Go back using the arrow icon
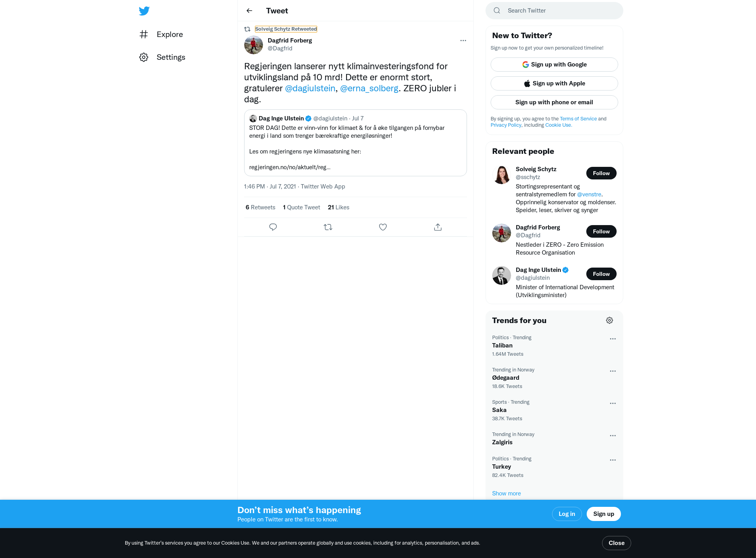The image size is (756, 558). (249, 11)
